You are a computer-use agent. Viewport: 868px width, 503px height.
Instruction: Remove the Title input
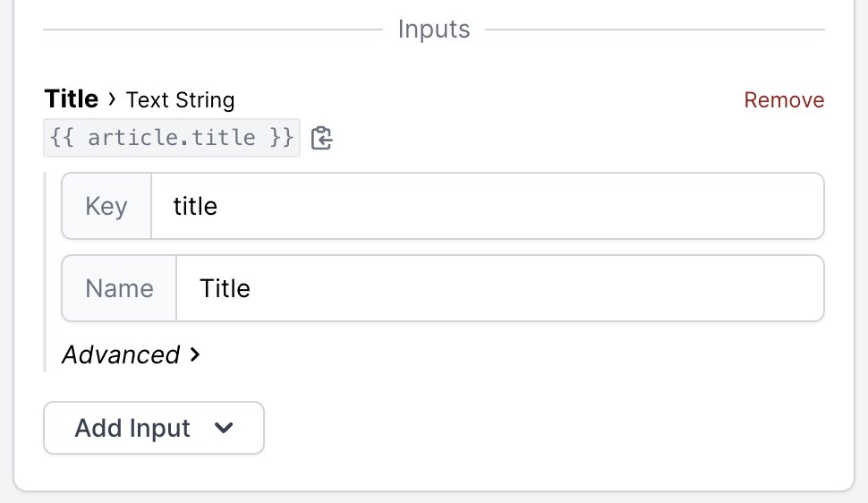[784, 100]
